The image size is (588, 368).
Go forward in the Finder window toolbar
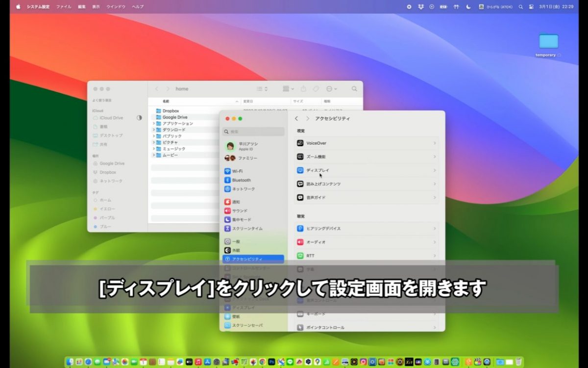coord(168,89)
